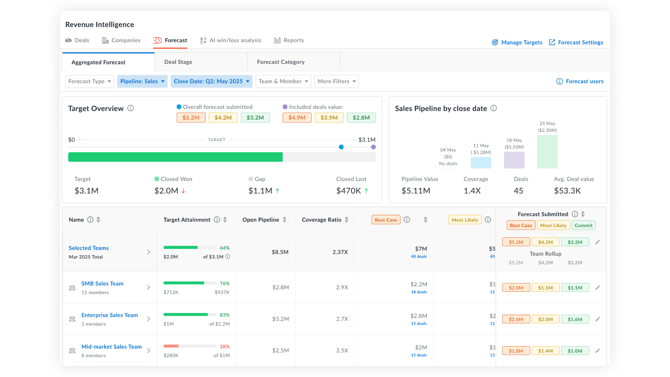Click info icon next to Sales Pipeline title
670x377 pixels.
(x=494, y=109)
